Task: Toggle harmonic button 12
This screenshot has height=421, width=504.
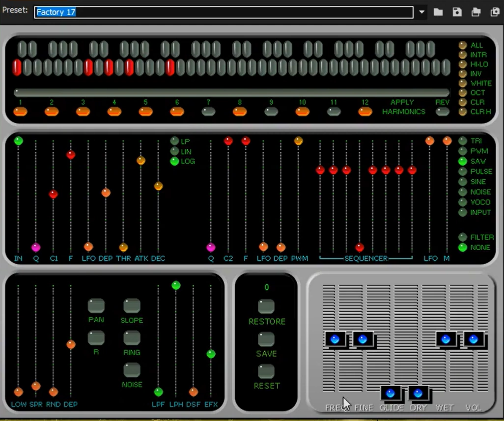Action: point(365,112)
